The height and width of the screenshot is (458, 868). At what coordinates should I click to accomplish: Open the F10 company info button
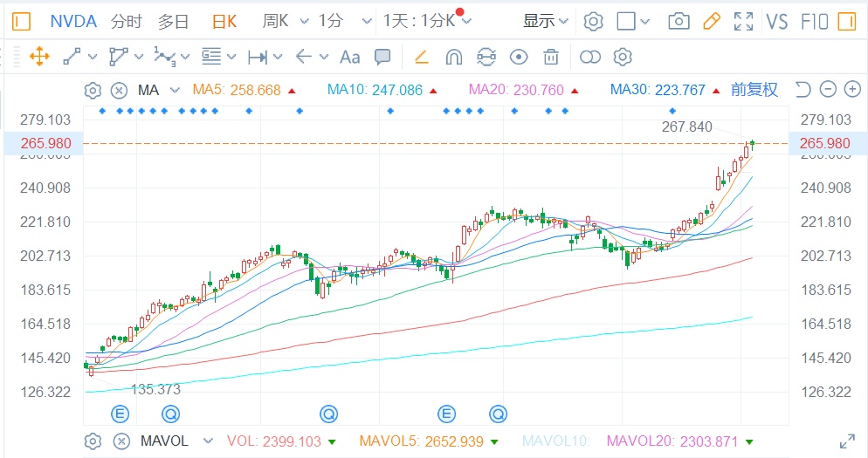click(x=815, y=22)
